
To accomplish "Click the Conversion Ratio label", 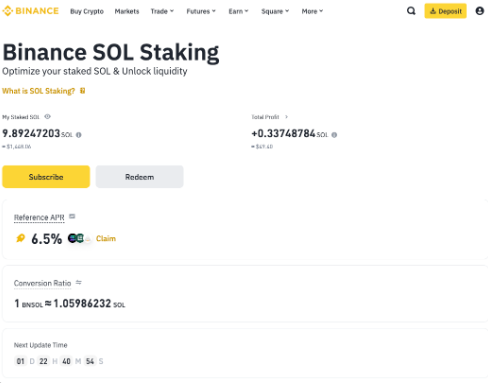I will click(42, 283).
